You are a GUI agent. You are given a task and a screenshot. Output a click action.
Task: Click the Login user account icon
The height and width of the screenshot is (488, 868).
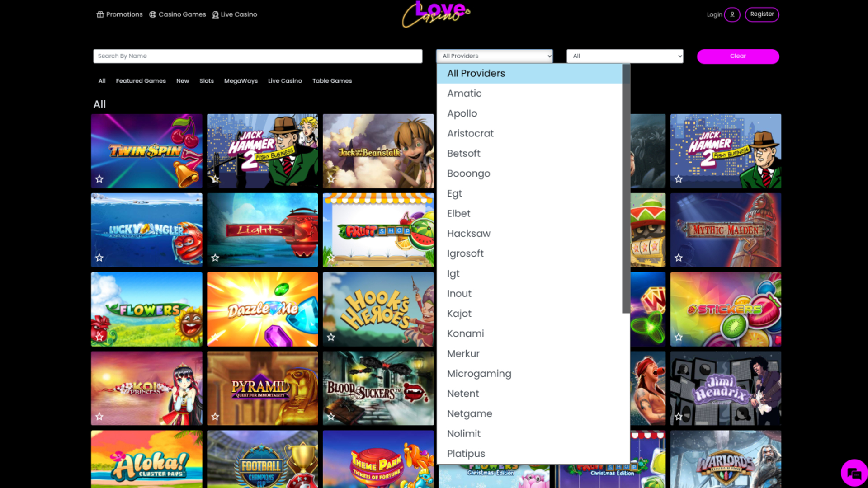(x=732, y=14)
